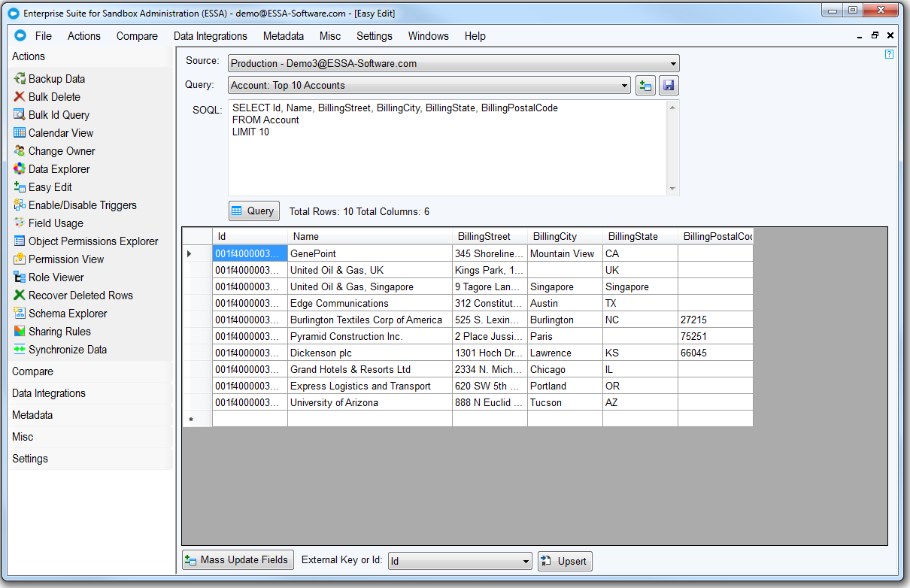Expand the Data Integrations sidebar section
910x588 pixels.
(x=90, y=393)
